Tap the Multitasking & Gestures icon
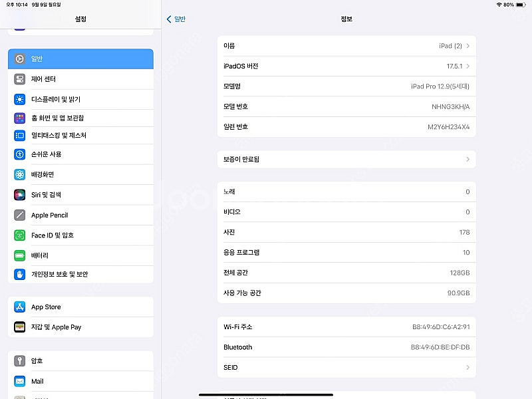This screenshot has height=399, width=532. pos(20,136)
